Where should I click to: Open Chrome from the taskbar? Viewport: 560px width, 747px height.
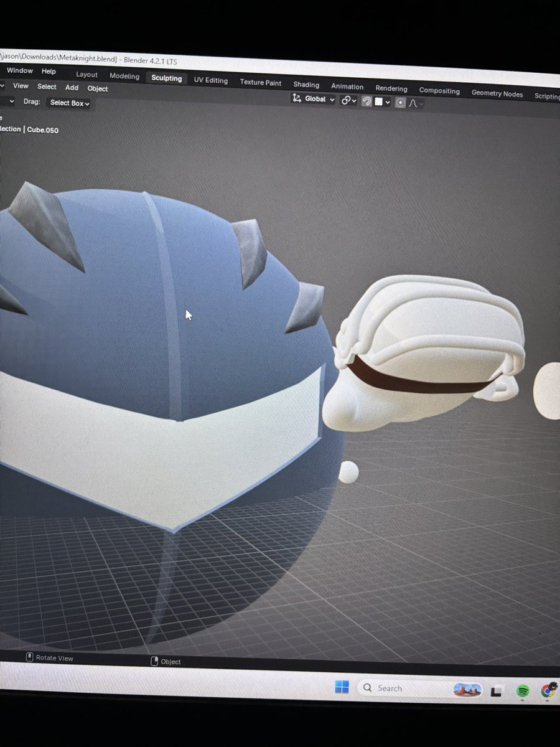(548, 690)
